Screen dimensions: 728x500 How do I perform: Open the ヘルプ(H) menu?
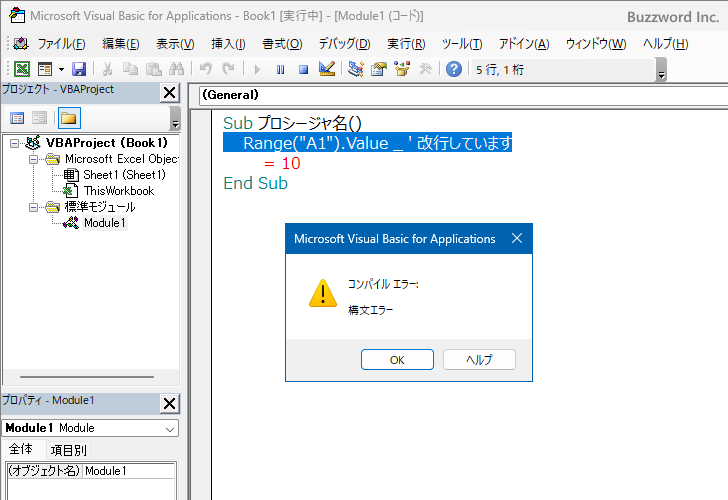click(x=665, y=44)
